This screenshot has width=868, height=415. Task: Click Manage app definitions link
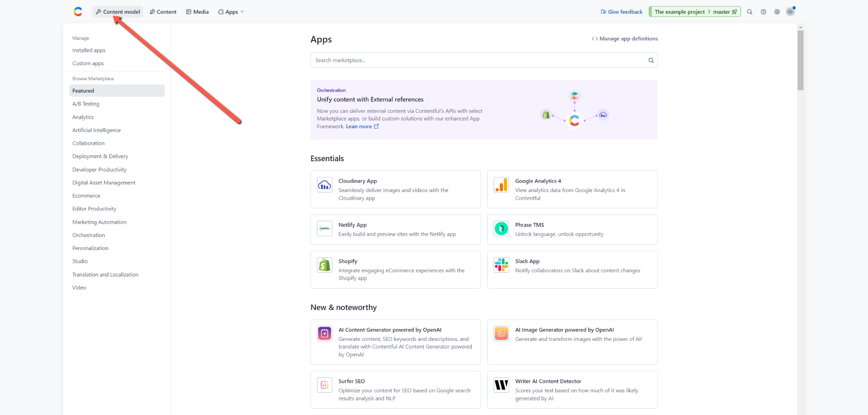point(624,39)
